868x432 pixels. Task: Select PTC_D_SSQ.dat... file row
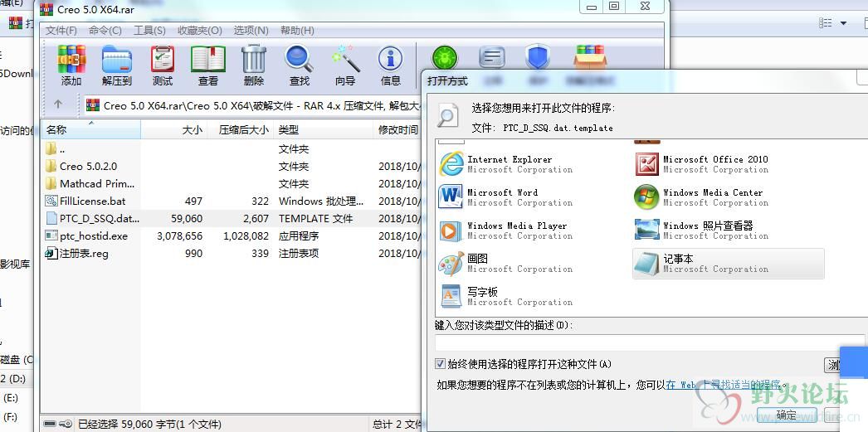(231, 219)
